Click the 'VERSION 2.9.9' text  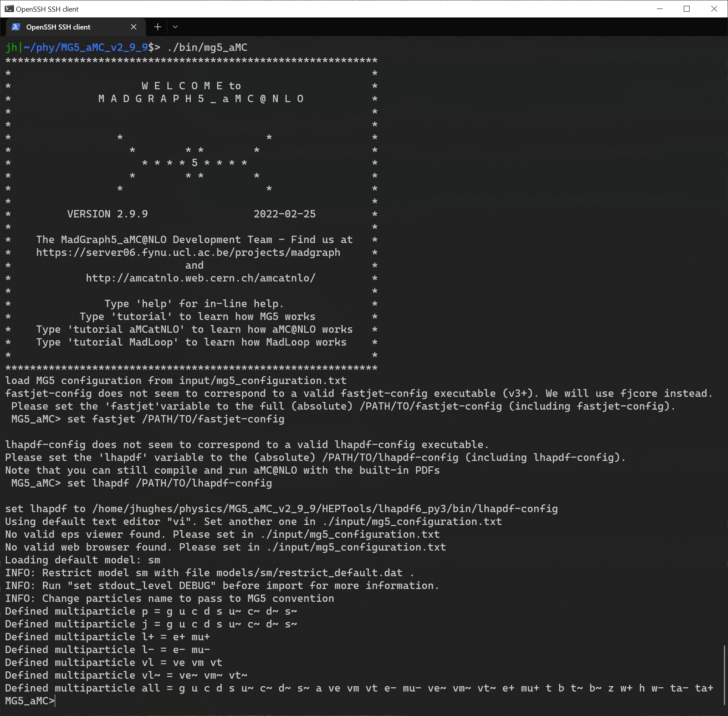(x=108, y=214)
